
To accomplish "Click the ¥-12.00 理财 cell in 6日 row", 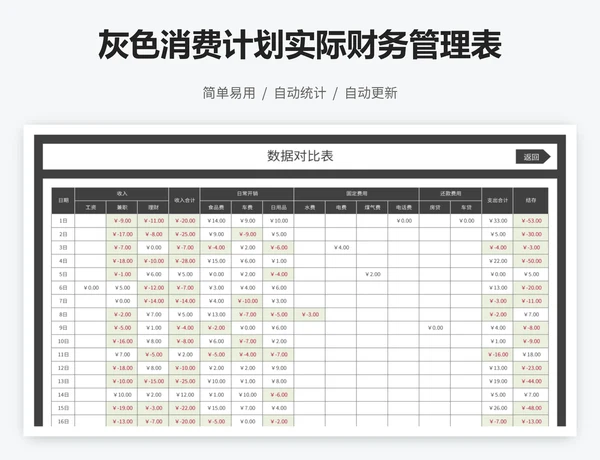I will (x=153, y=288).
